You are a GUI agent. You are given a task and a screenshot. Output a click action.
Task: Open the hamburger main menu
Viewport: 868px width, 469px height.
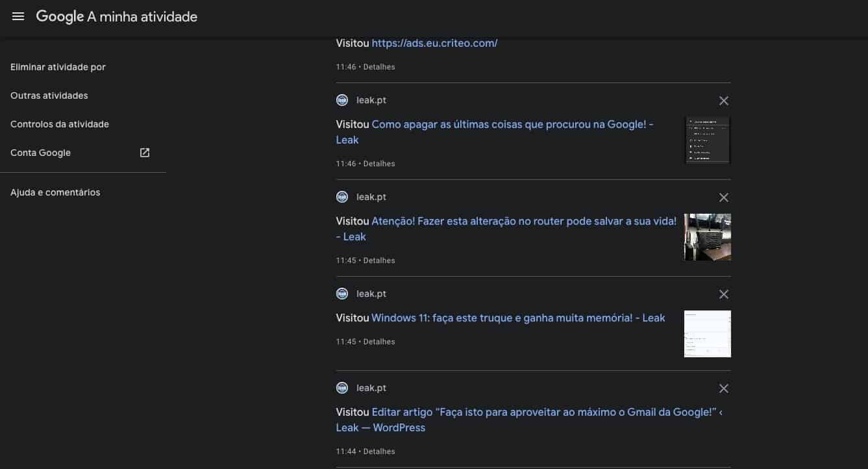[18, 17]
